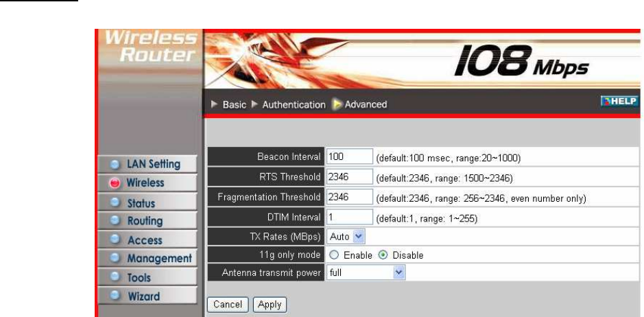Click the blue bullet next to Status
This screenshot has width=644, height=317.
115,202
